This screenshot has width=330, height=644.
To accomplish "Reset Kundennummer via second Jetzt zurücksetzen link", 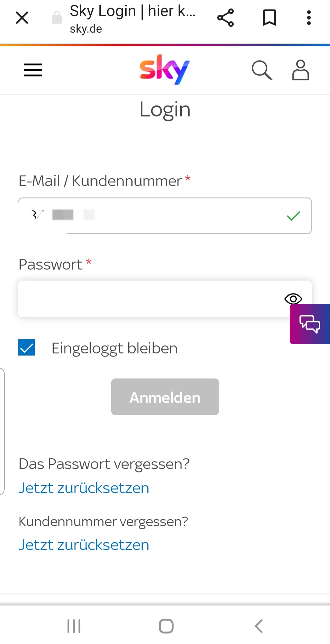I will pyautogui.click(x=84, y=545).
